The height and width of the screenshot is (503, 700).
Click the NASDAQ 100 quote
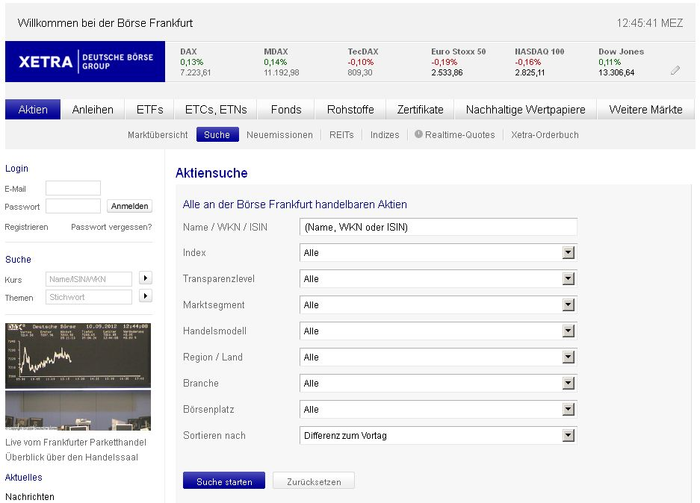pos(540,62)
